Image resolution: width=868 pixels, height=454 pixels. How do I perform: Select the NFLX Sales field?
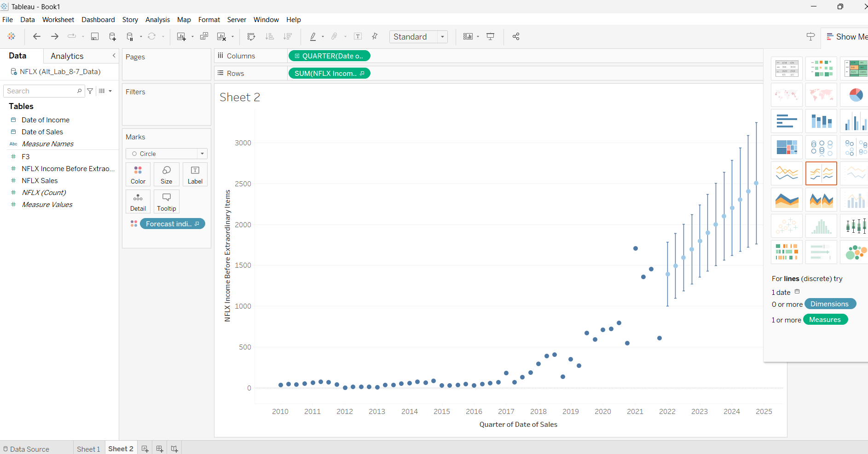point(40,181)
